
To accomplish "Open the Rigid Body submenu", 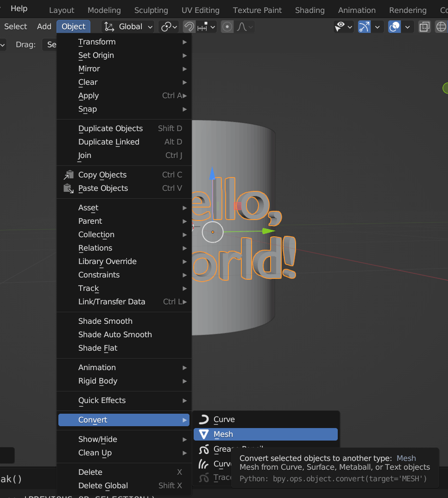I will (124, 381).
